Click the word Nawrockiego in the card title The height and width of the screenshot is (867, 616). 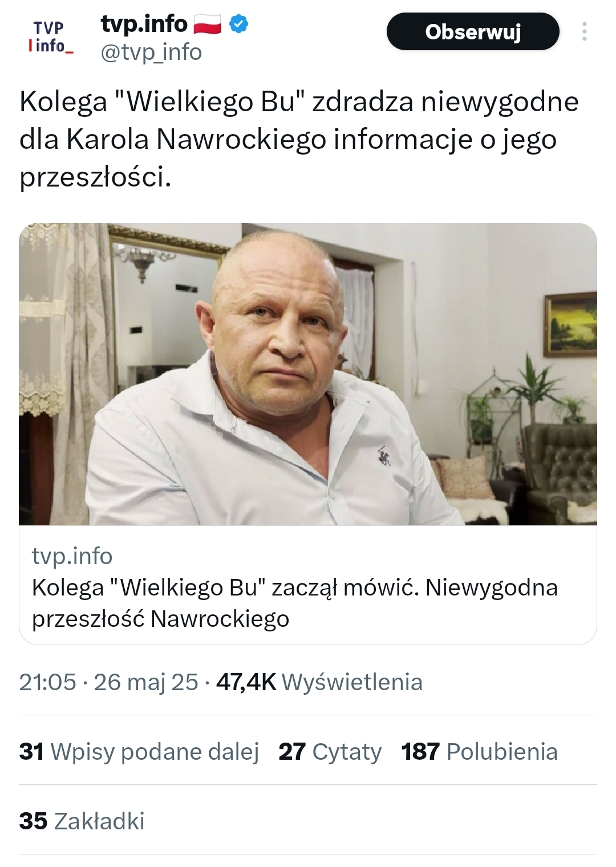(x=220, y=619)
